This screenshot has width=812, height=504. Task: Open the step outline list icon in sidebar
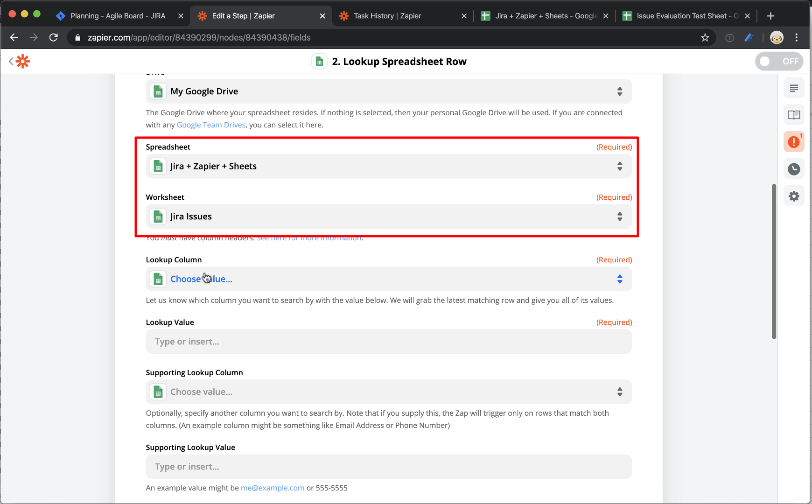coord(794,88)
